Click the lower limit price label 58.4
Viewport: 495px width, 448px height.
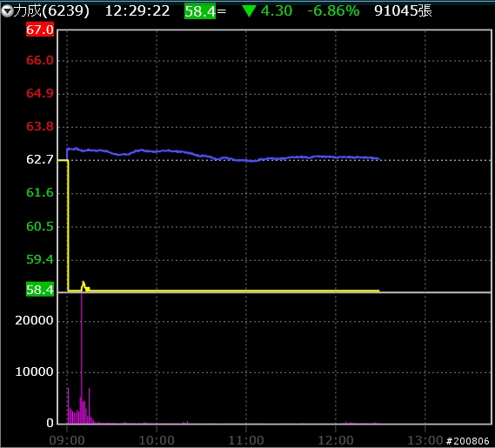(40, 289)
